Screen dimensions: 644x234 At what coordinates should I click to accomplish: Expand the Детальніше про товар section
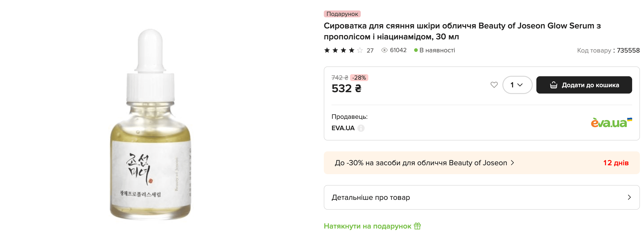pos(481,197)
